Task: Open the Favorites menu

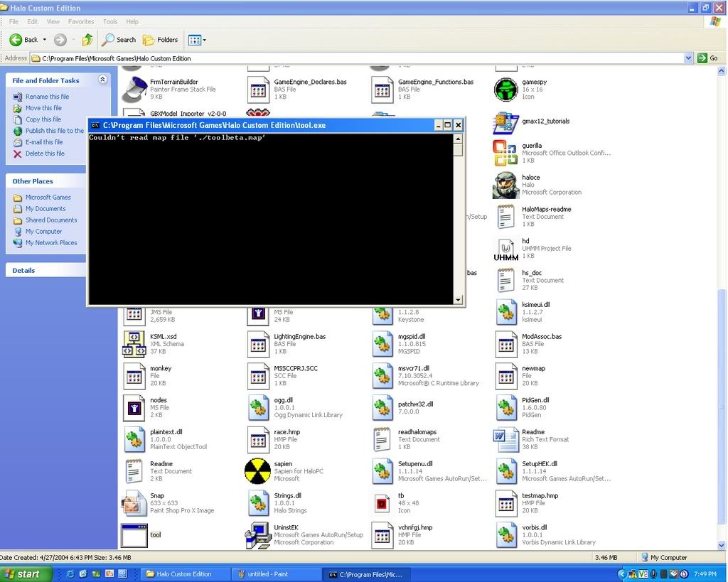Action: [81, 21]
